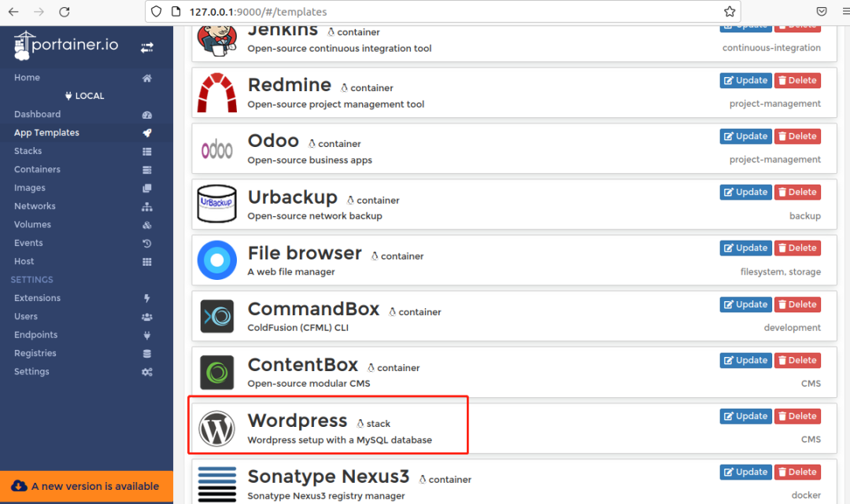This screenshot has height=504, width=850.
Task: Click the browser address bar URL
Action: tap(258, 12)
